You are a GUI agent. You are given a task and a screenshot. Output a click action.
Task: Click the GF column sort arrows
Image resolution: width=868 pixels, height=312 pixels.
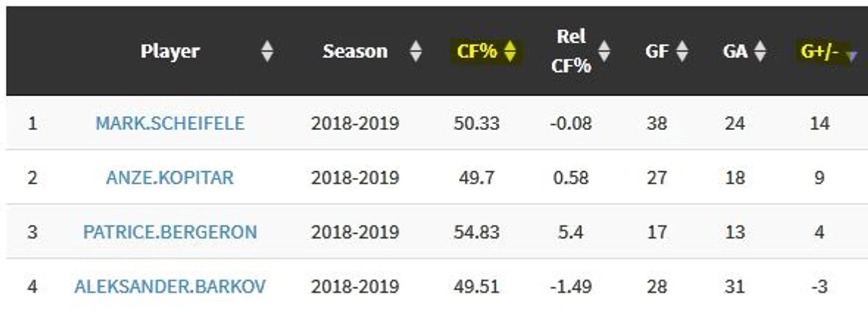pos(682,51)
